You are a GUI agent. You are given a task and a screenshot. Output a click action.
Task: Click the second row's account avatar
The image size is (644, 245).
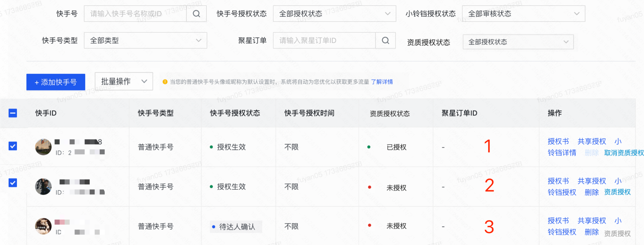tap(43, 187)
